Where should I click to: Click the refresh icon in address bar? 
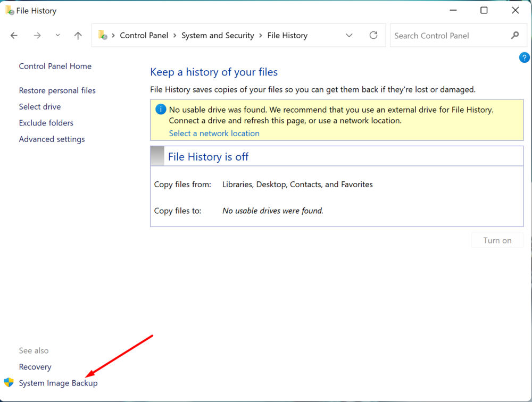[373, 35]
